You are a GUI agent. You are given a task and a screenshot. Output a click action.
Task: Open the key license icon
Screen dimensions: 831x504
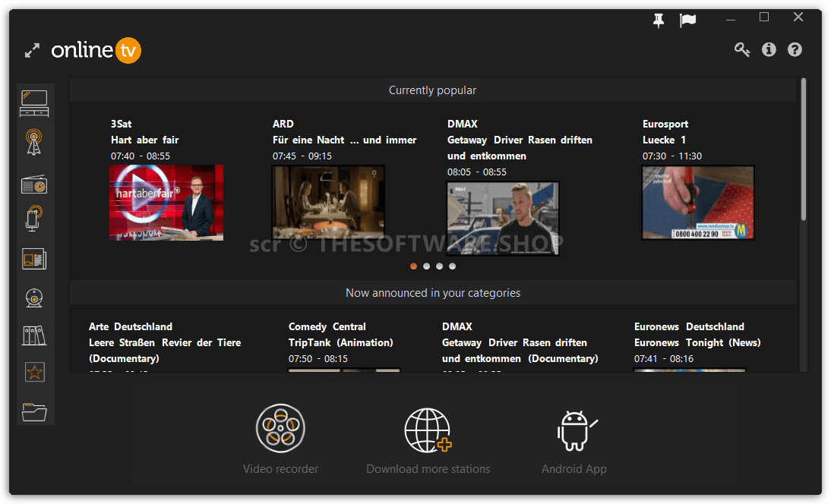tap(742, 50)
